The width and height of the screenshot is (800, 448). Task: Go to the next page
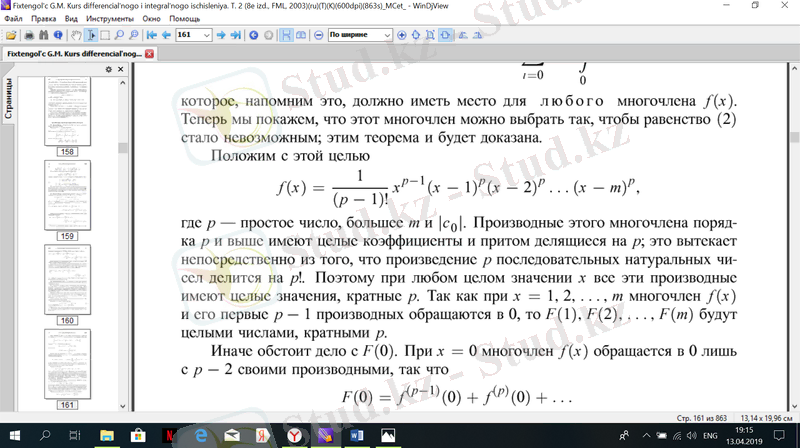(x=221, y=35)
